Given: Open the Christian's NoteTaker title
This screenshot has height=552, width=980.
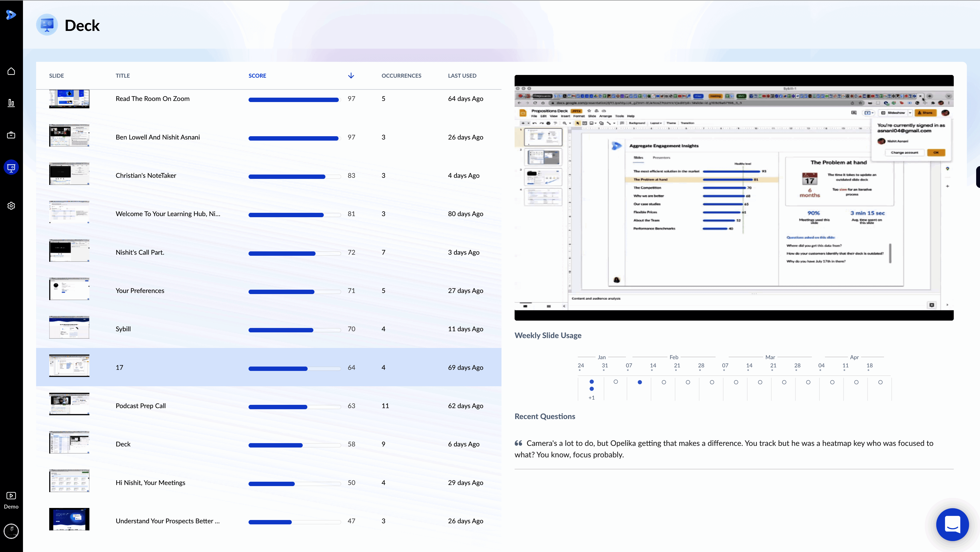Looking at the screenshot, I should (x=146, y=176).
